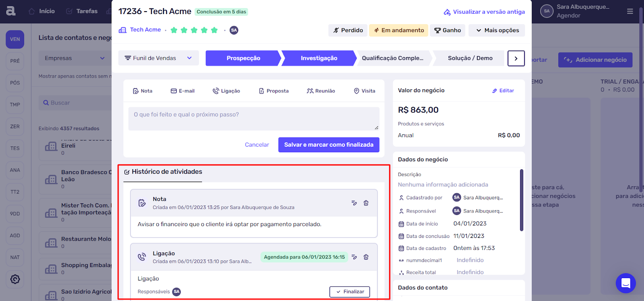Set rating to the third star
The height and width of the screenshot is (301, 644).
point(194,30)
